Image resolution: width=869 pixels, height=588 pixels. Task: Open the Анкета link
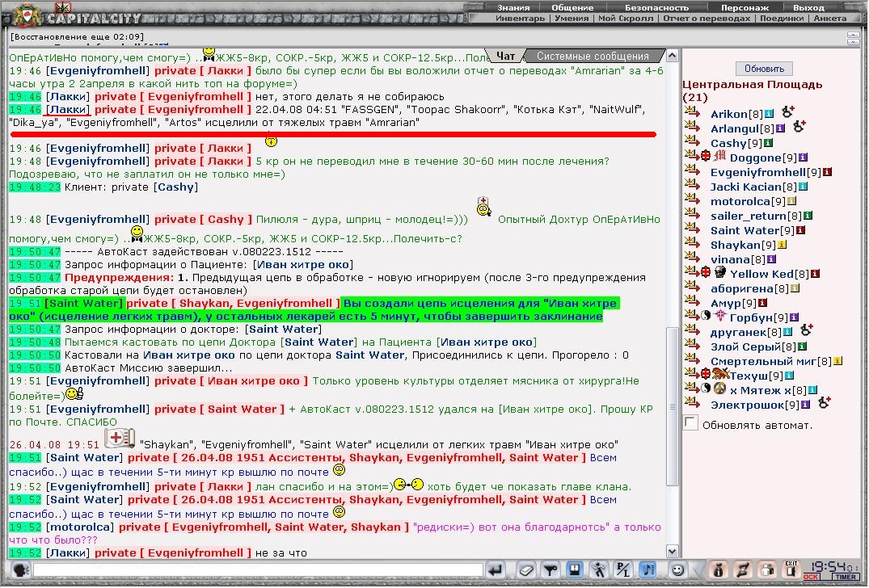[830, 19]
